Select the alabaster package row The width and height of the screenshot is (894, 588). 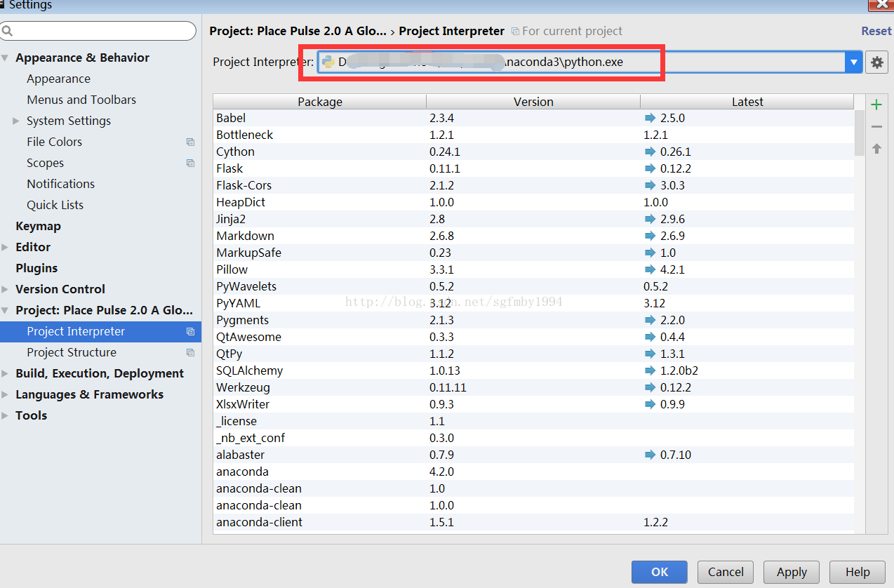point(533,455)
